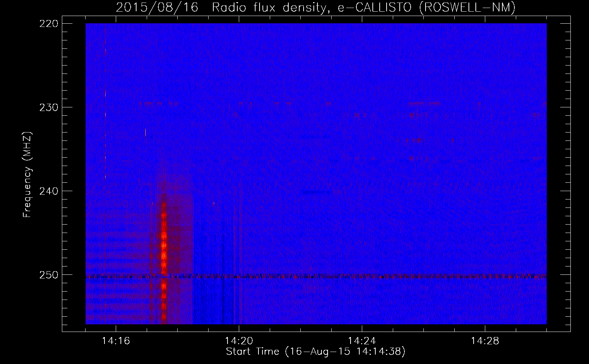The width and height of the screenshot is (589, 364).
Task: Click the 230 frequency tick label
Action: click(48, 107)
